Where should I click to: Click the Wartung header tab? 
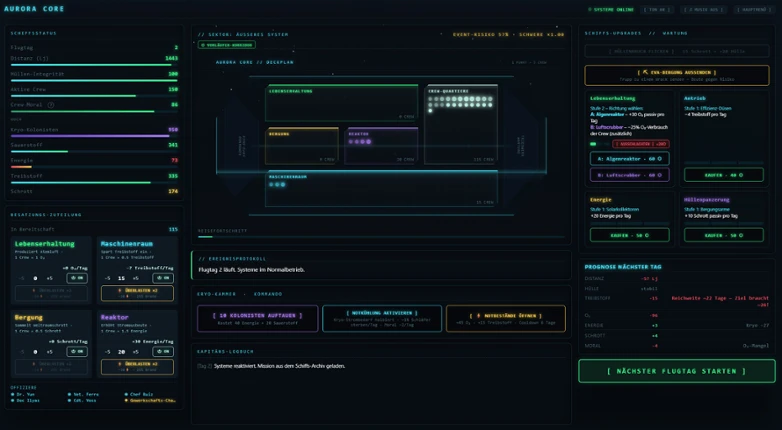coord(675,33)
